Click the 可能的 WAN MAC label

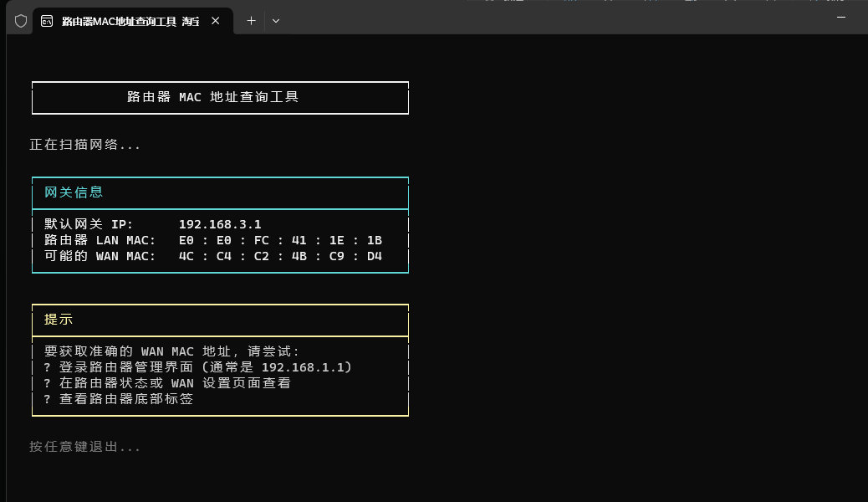pos(100,256)
